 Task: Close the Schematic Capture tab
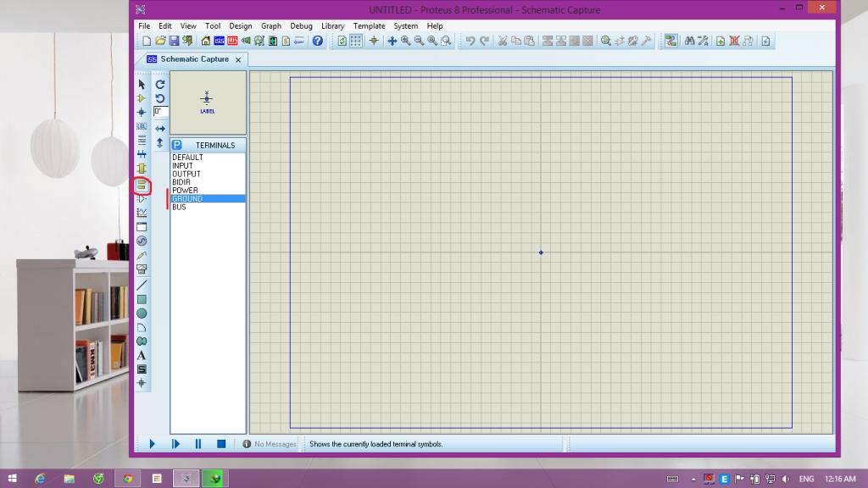point(238,60)
